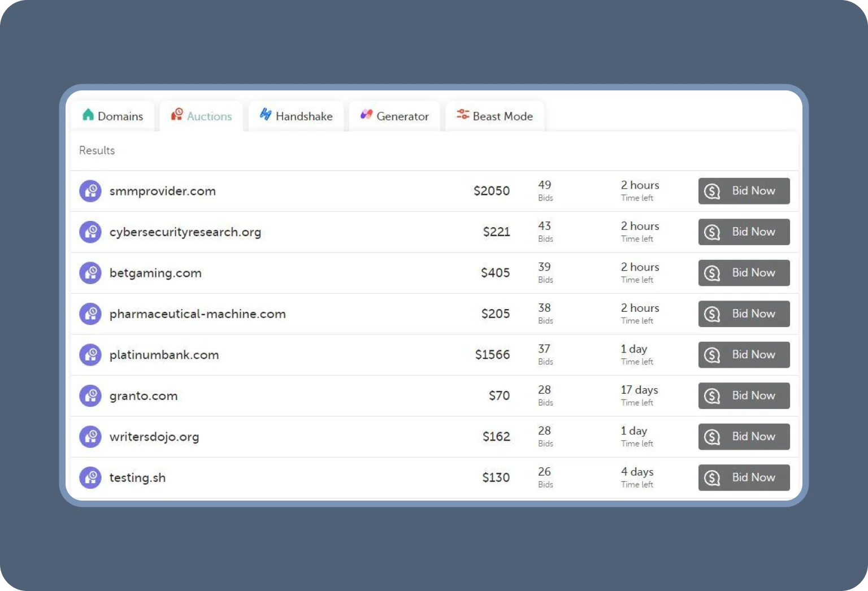Viewport: 868px width, 591px height.
Task: Open the granto.com domain name
Action: tap(144, 396)
